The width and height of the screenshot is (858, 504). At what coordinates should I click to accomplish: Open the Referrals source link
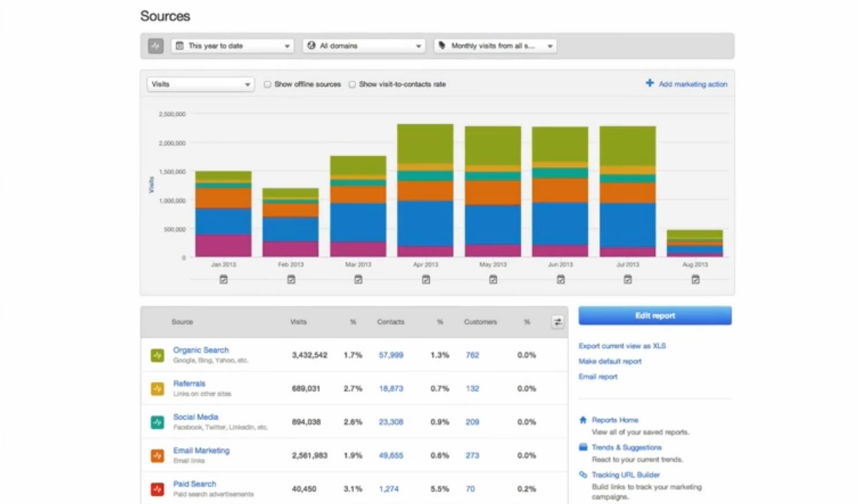[190, 383]
